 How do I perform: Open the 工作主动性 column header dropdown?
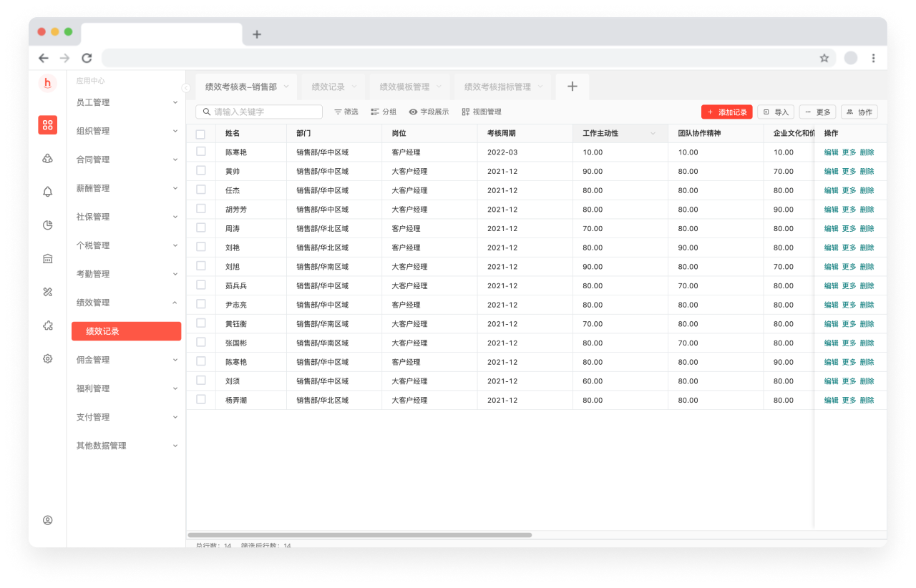pyautogui.click(x=653, y=134)
